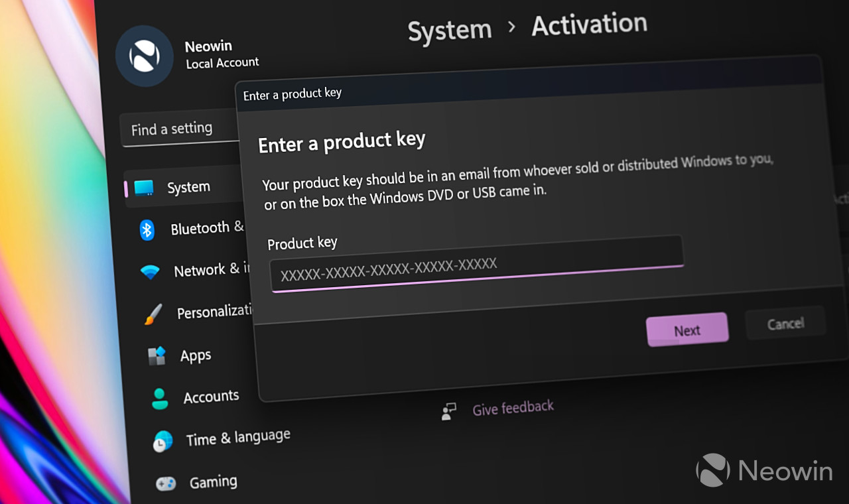
Task: Open the Bluetooth settings icon
Action: tap(147, 230)
